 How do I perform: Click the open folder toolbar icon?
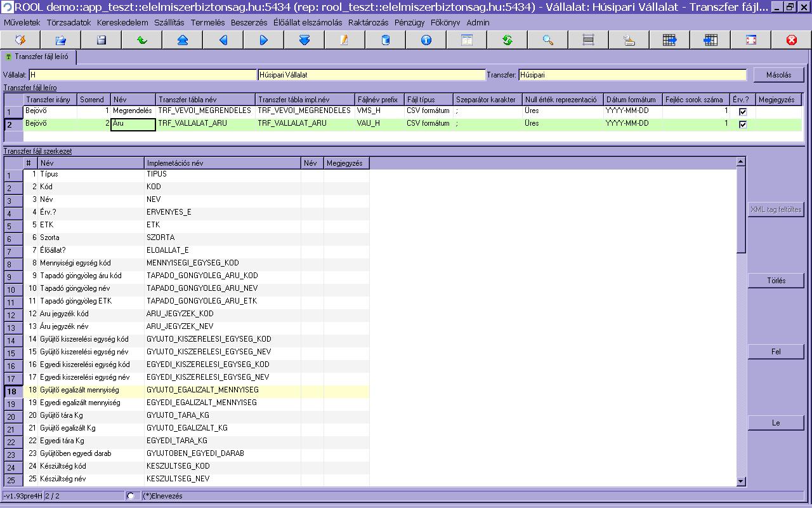click(x=61, y=40)
